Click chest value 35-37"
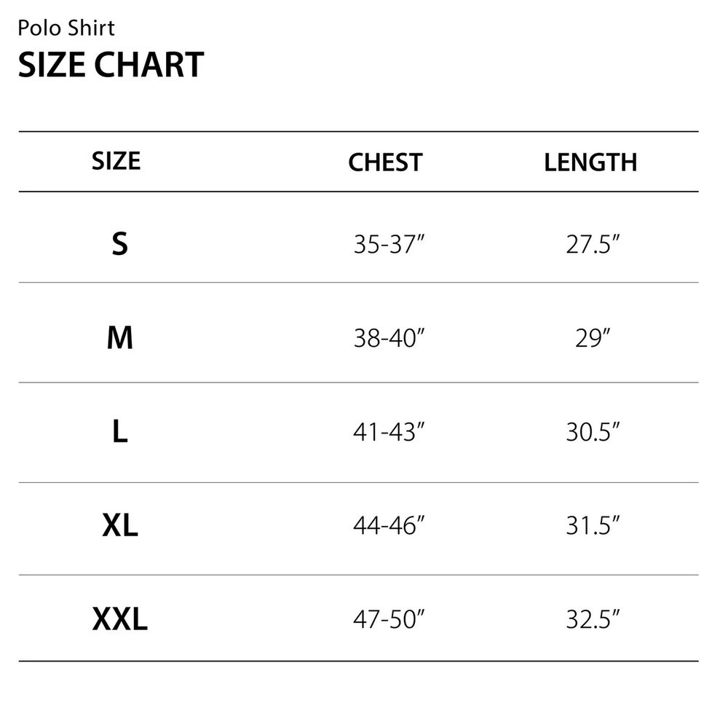This screenshot has height=703, width=728. (x=389, y=244)
